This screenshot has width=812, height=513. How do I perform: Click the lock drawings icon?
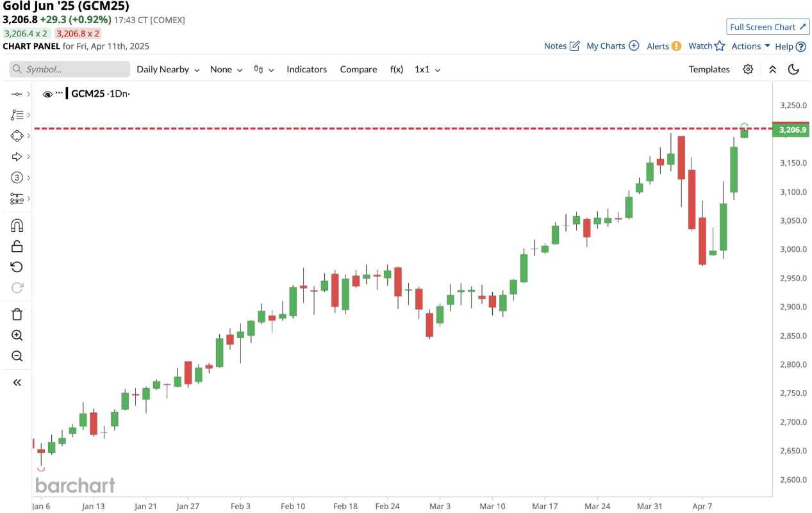(17, 246)
